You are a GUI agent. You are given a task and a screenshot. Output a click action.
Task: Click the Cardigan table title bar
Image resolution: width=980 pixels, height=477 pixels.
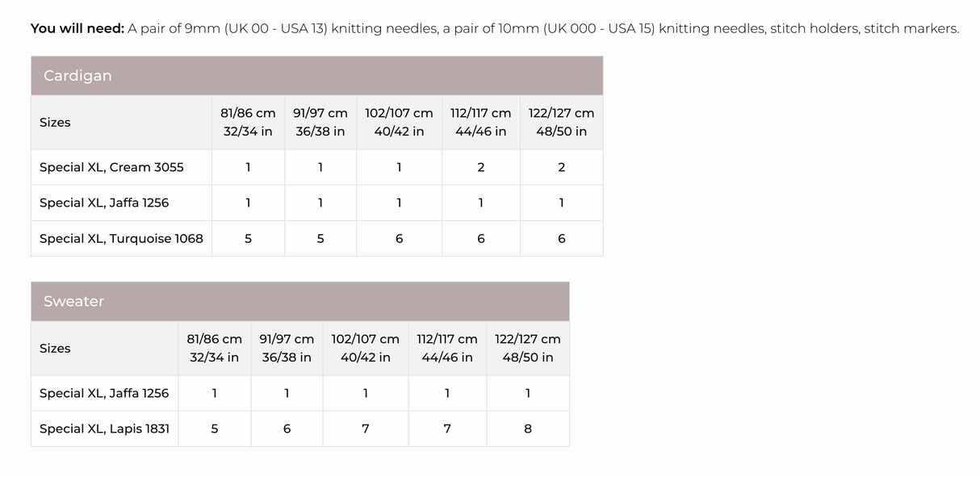point(316,76)
